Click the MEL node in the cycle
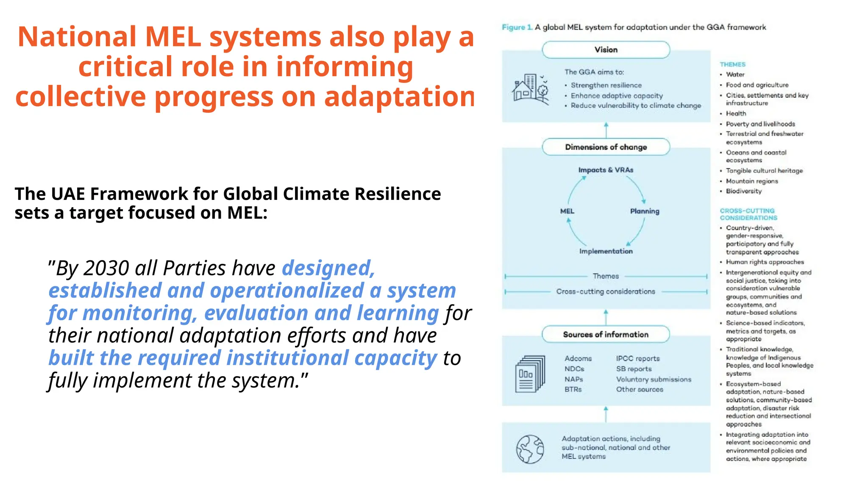Viewport: 868px width, 488px height. (x=567, y=211)
